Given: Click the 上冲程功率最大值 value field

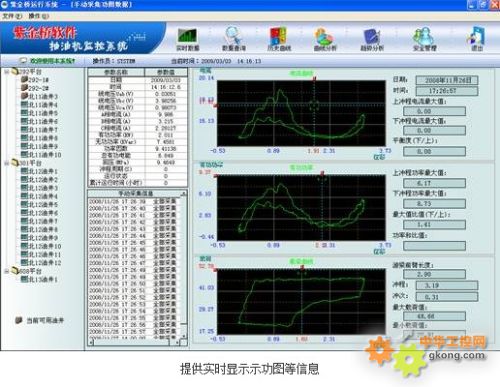Looking at the screenshot, I should [434, 183].
